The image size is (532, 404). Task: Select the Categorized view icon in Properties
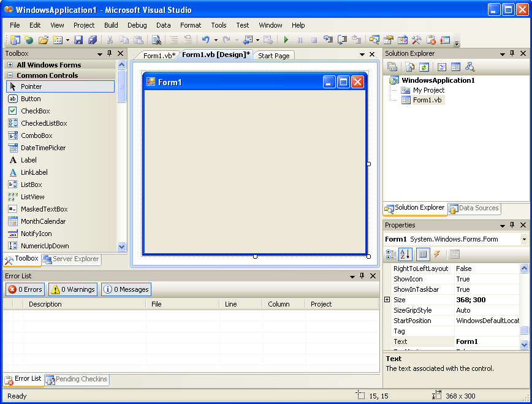pos(390,254)
